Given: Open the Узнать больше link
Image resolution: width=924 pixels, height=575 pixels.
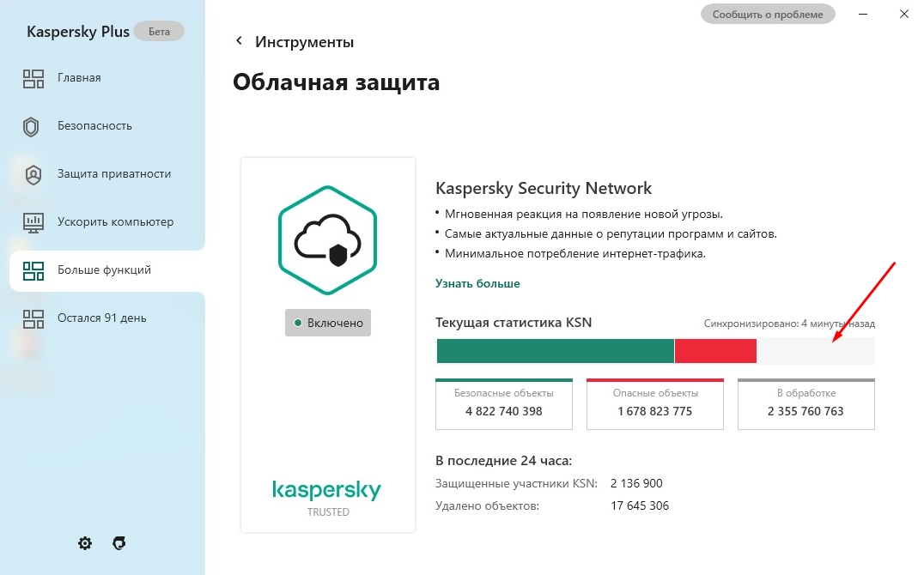Looking at the screenshot, I should 477,283.
